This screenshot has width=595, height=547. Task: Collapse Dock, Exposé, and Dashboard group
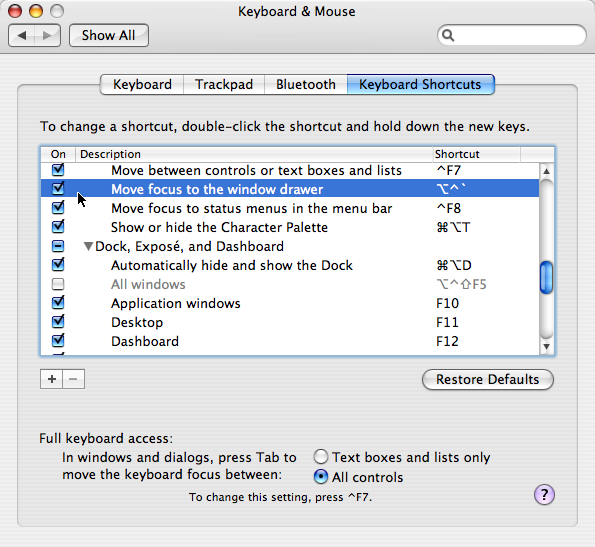pyautogui.click(x=88, y=247)
